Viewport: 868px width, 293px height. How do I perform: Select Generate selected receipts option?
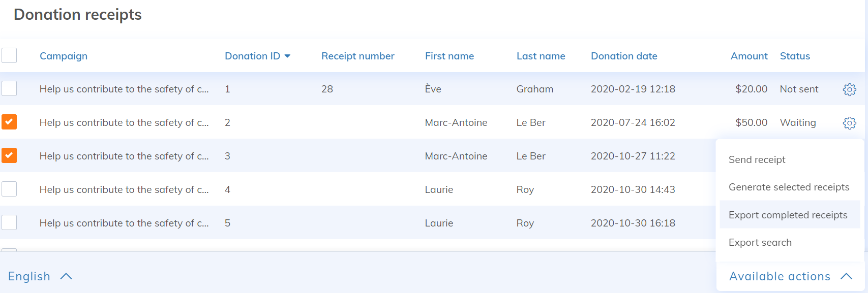[789, 187]
